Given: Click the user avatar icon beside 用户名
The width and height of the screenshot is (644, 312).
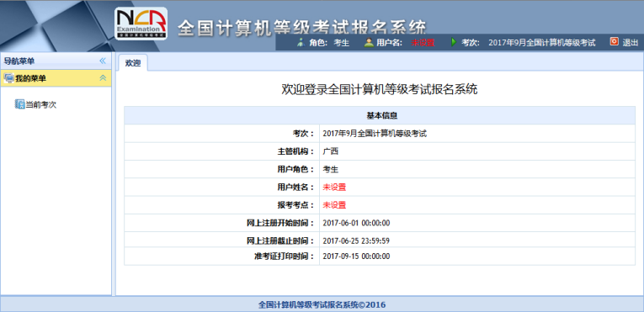Looking at the screenshot, I should pos(369,42).
